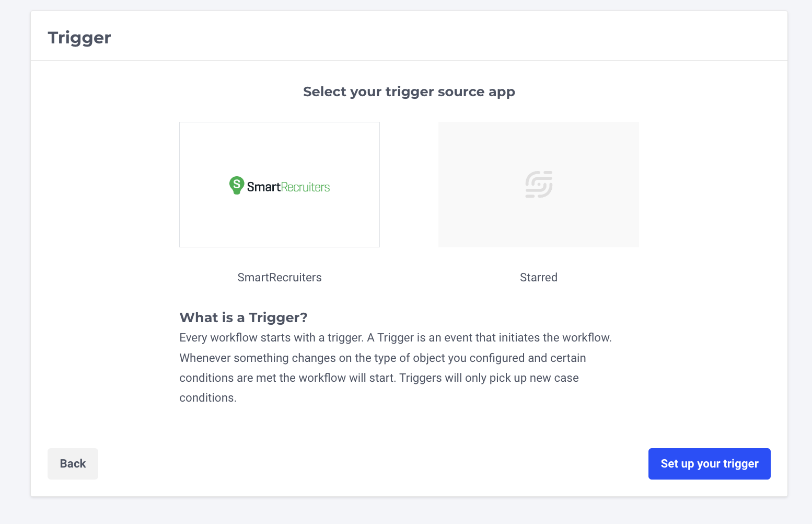Select the Starred trigger app card
The height and width of the screenshot is (524, 812).
coord(539,185)
